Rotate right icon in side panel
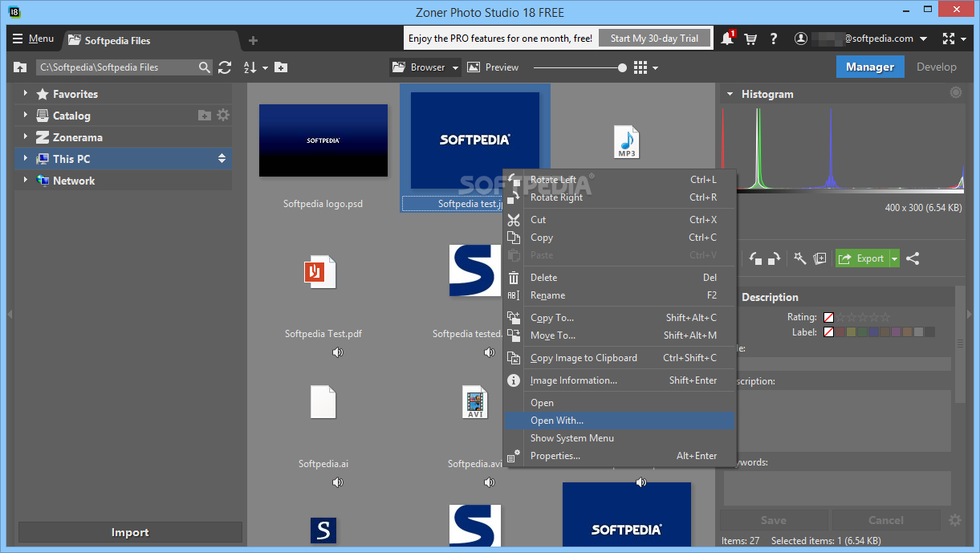The width and height of the screenshot is (980, 553). pyautogui.click(x=774, y=258)
